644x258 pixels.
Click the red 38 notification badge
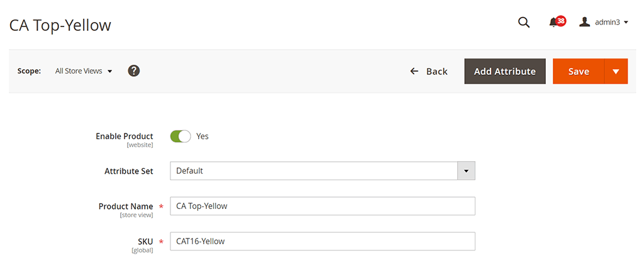point(560,21)
